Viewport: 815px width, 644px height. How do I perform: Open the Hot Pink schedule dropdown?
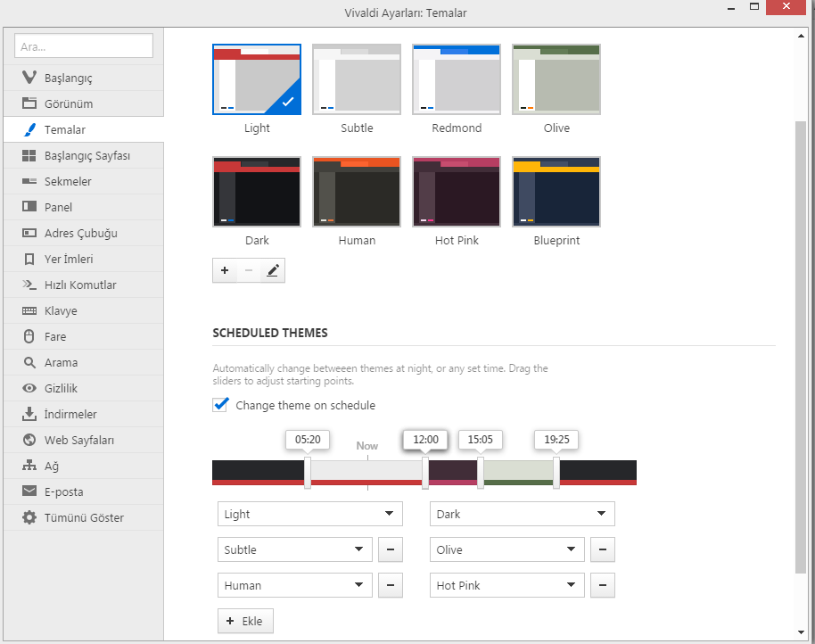tap(506, 585)
